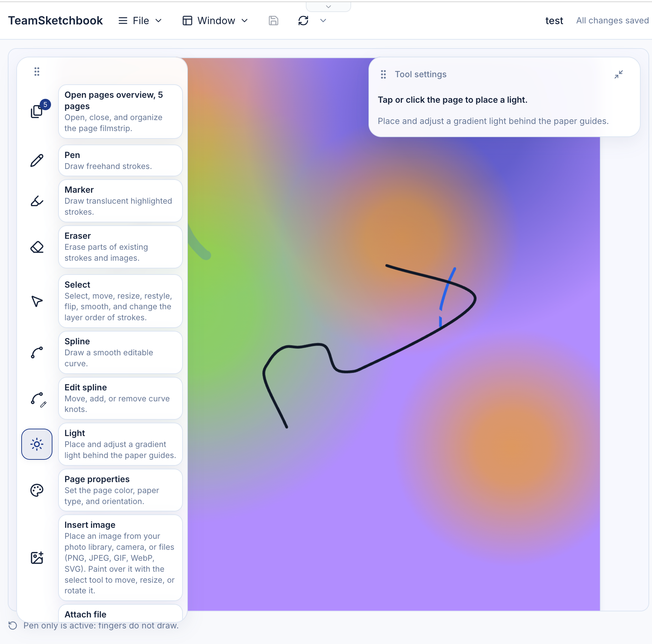The image size is (652, 644).
Task: Click the Attach file card
Action: tap(120, 614)
